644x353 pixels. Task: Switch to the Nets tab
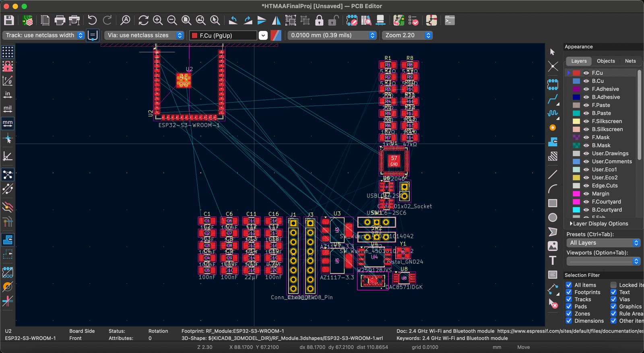click(x=630, y=61)
